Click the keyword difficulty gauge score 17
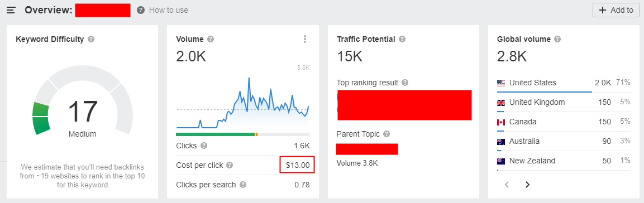This screenshot has width=644, height=203. (x=83, y=111)
